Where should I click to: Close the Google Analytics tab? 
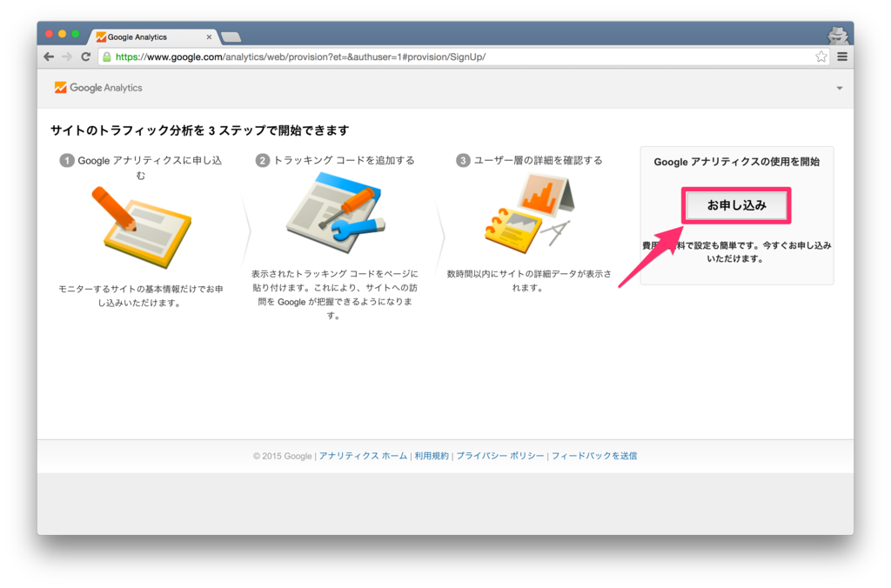tap(209, 37)
